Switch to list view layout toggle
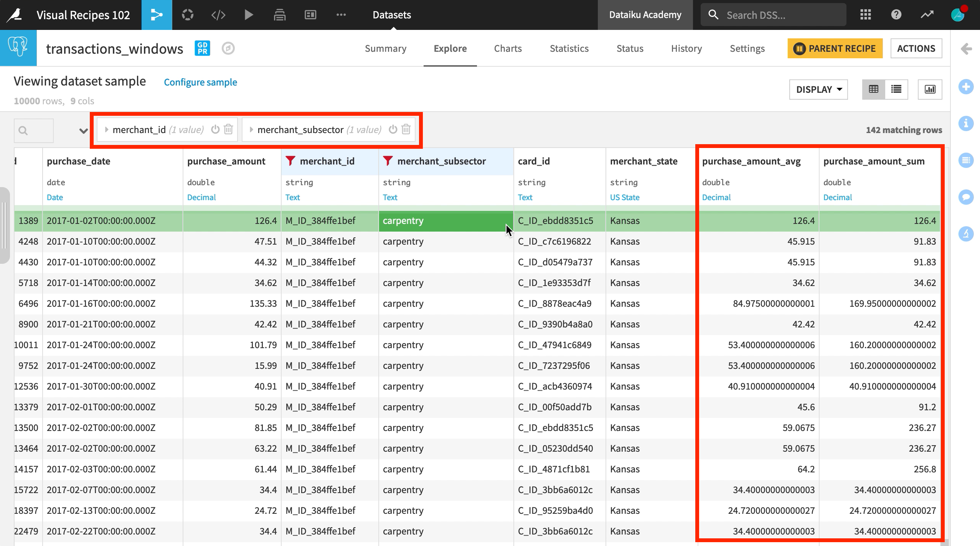 pyautogui.click(x=896, y=89)
